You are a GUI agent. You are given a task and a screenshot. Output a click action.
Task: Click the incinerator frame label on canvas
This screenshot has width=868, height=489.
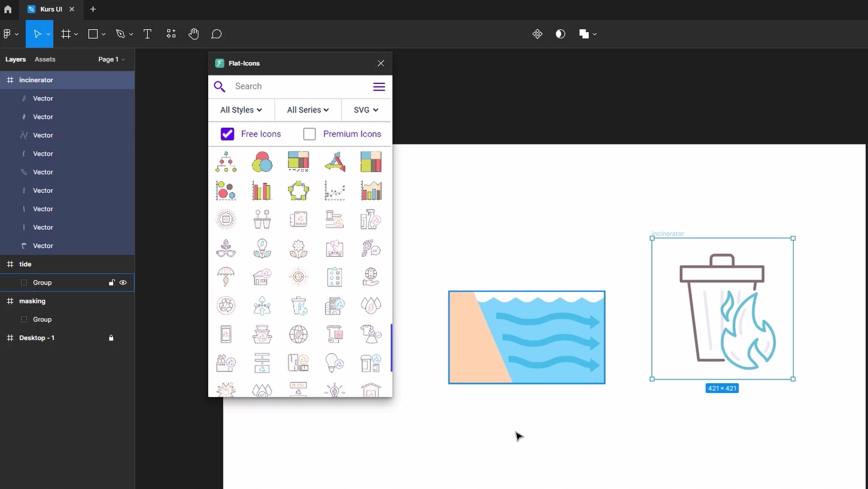pos(668,234)
